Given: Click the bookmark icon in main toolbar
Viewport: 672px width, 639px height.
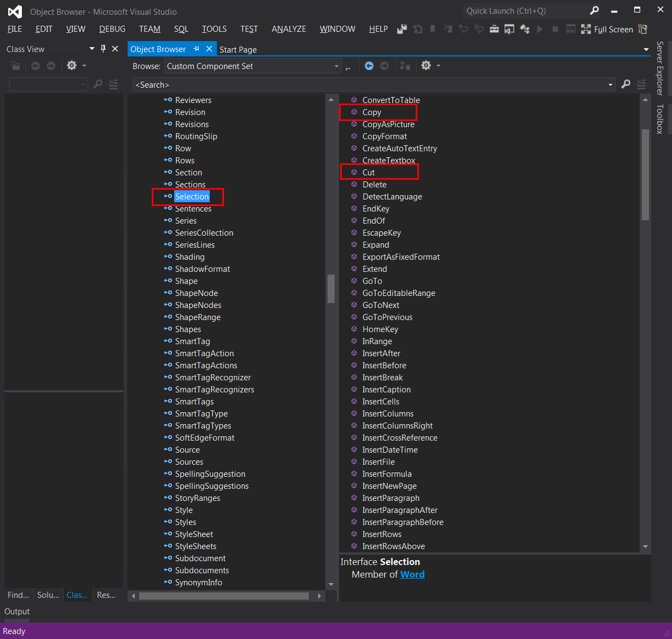Looking at the screenshot, I should [x=433, y=29].
